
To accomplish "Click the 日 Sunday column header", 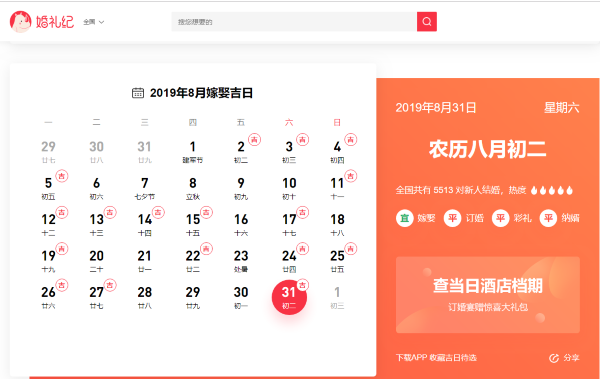I will click(x=337, y=123).
